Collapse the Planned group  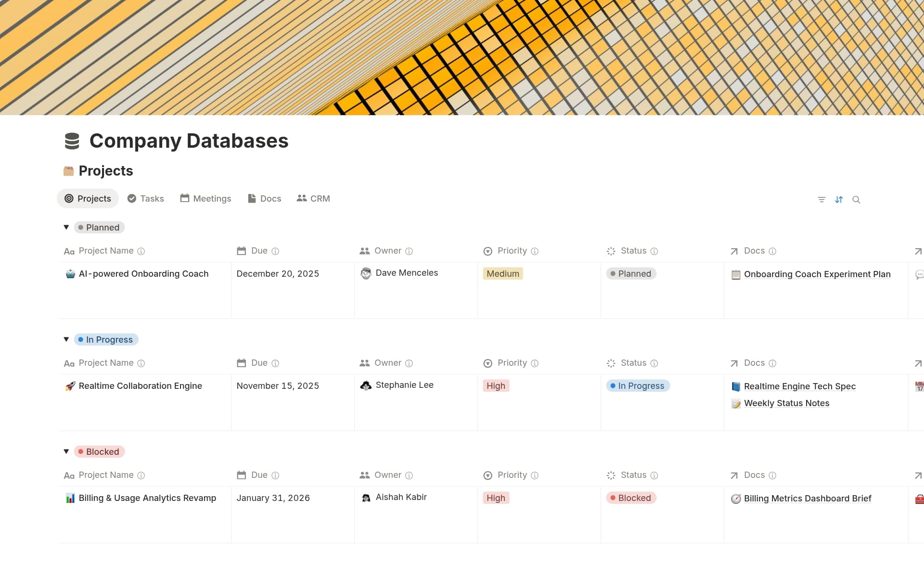[66, 227]
